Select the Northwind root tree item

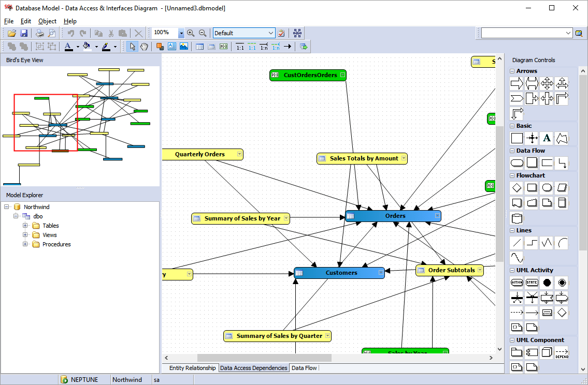(36, 207)
